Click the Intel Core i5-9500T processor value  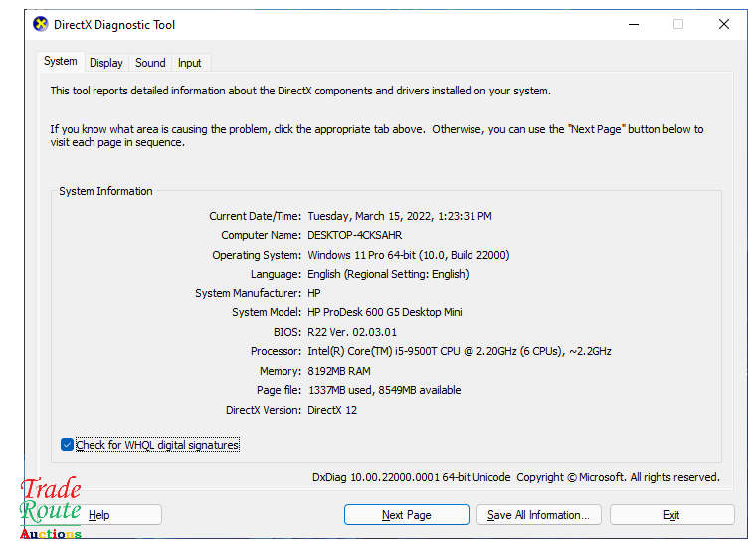click(x=459, y=351)
